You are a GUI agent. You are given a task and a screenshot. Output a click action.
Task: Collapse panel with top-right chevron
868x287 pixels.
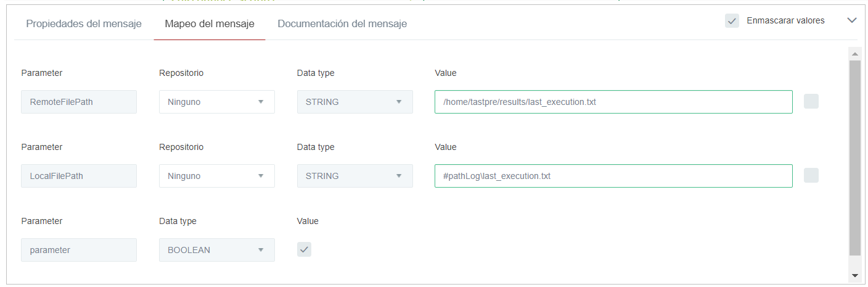pos(852,20)
